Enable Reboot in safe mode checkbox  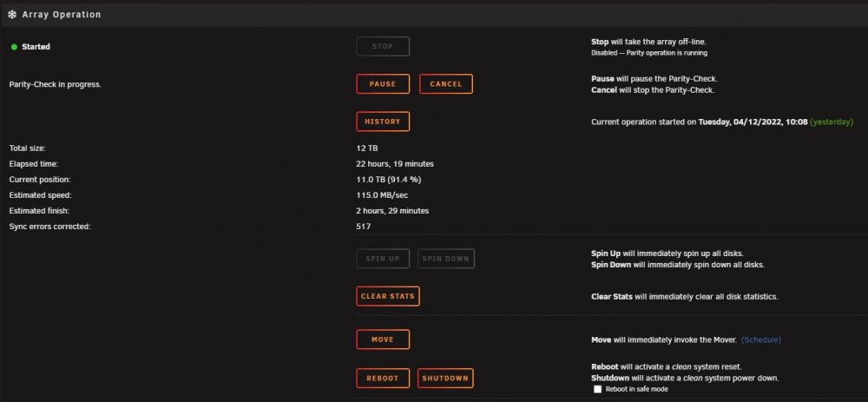597,389
